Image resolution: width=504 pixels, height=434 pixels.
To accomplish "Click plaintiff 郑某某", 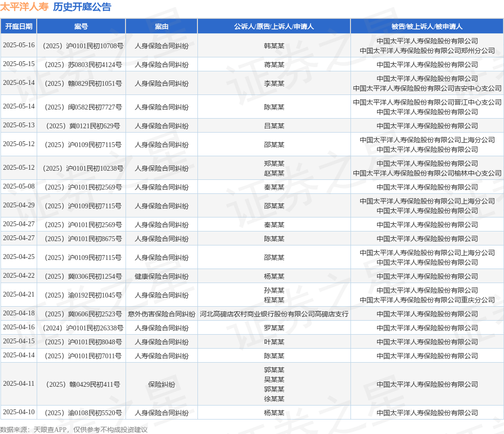I will 274,163.
